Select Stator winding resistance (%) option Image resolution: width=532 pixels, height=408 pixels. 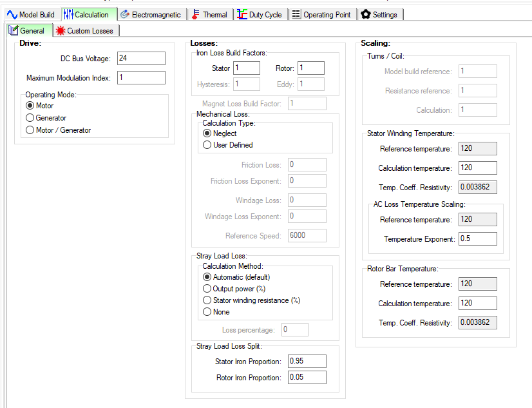252,300
